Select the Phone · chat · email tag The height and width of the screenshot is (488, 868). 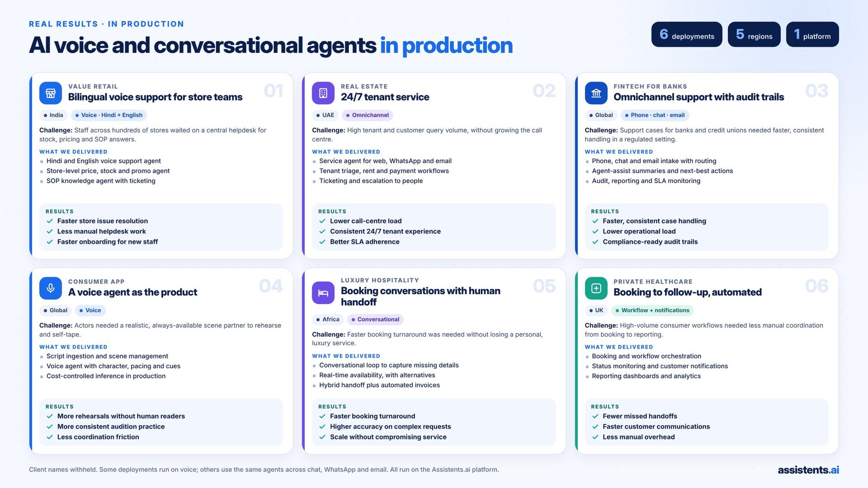655,115
